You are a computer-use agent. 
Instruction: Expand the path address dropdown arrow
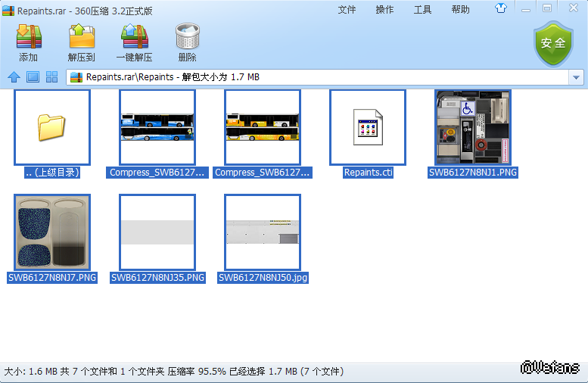coord(576,78)
